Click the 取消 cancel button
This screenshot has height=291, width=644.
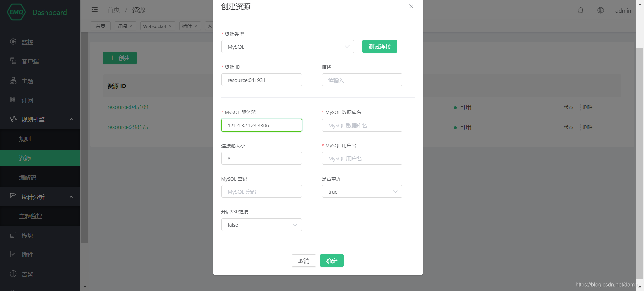click(x=304, y=261)
